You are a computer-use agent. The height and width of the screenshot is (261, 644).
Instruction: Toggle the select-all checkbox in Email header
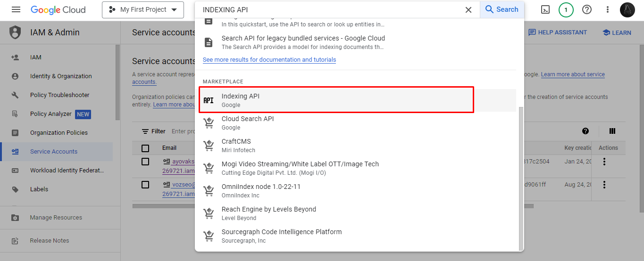(145, 148)
